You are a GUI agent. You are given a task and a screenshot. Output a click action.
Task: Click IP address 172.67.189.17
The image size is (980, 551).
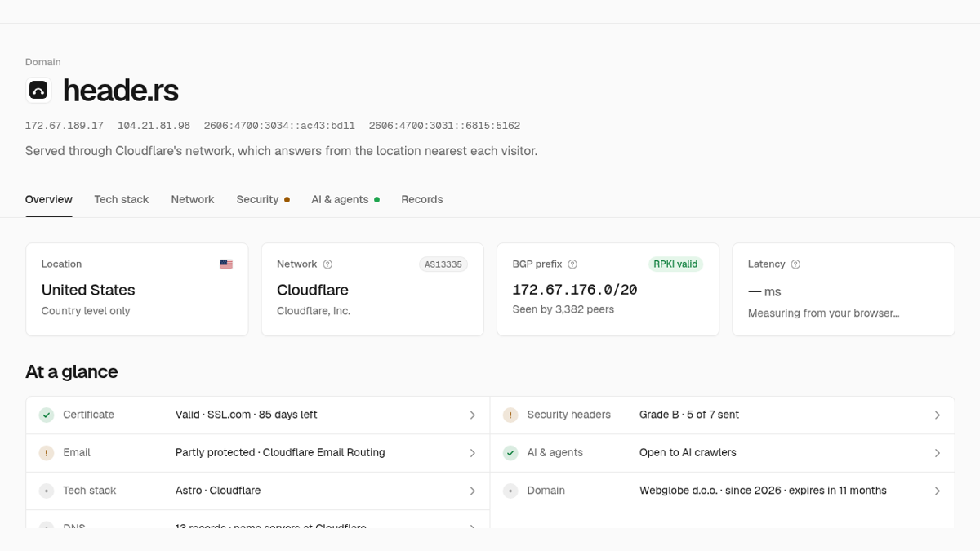(65, 126)
